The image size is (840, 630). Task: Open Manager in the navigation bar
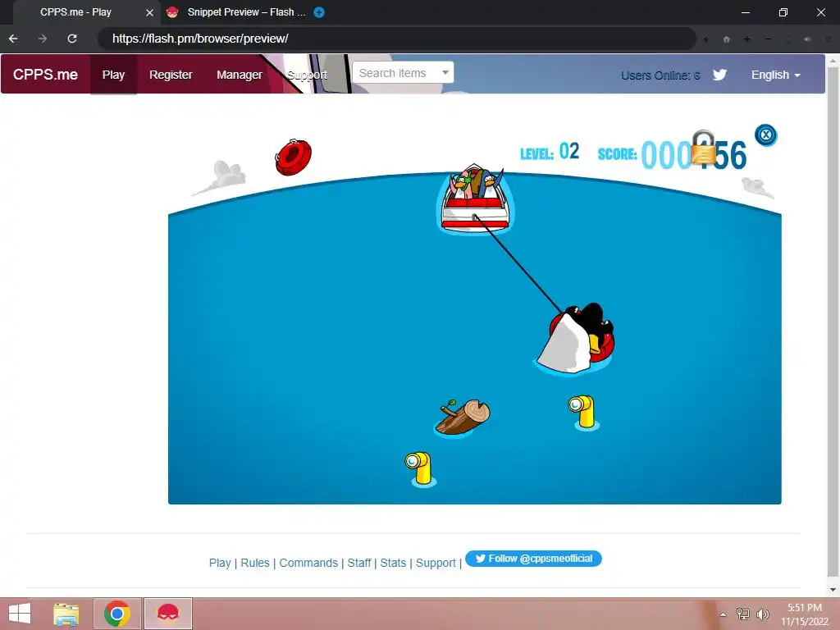pos(240,75)
